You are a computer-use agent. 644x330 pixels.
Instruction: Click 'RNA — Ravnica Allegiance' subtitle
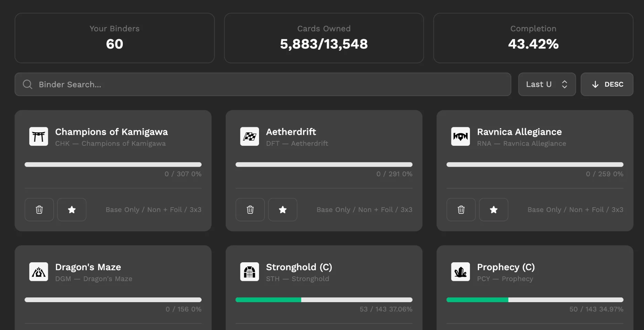tap(522, 144)
